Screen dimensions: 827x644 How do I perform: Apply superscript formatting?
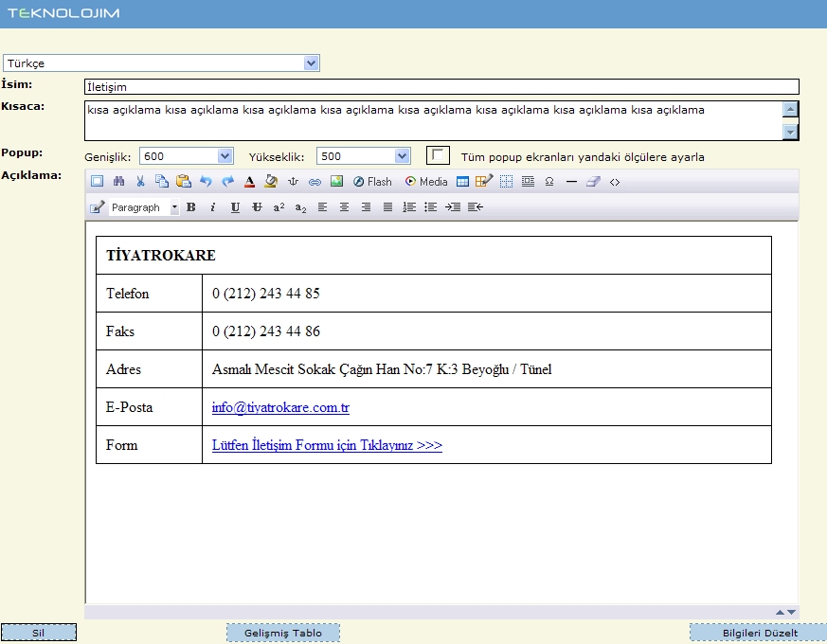tap(279, 207)
